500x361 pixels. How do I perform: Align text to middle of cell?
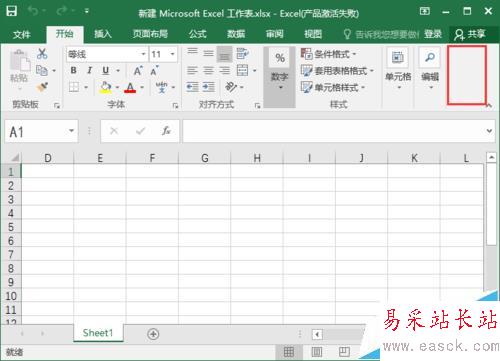pos(208,53)
